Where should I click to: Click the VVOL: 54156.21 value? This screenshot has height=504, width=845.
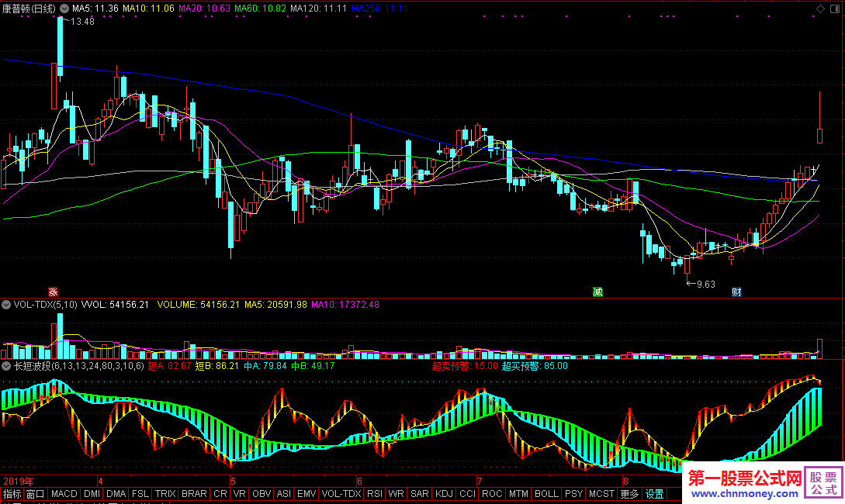(x=115, y=305)
